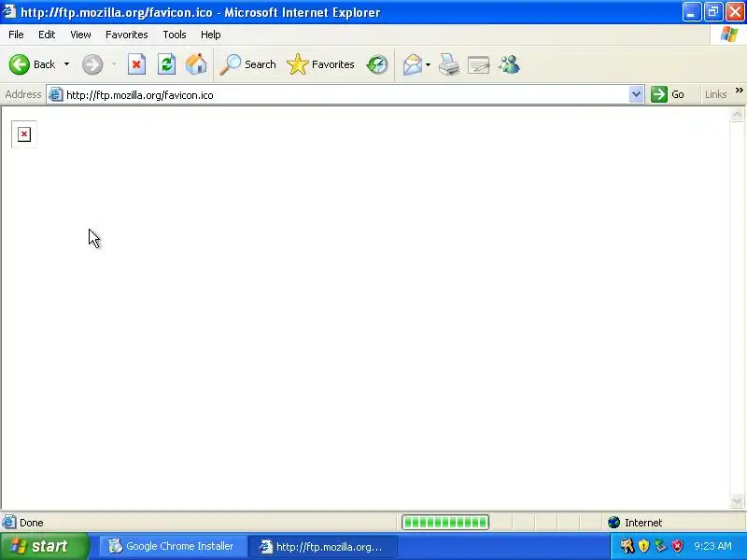Refresh the page with green arrows icon

tap(166, 64)
